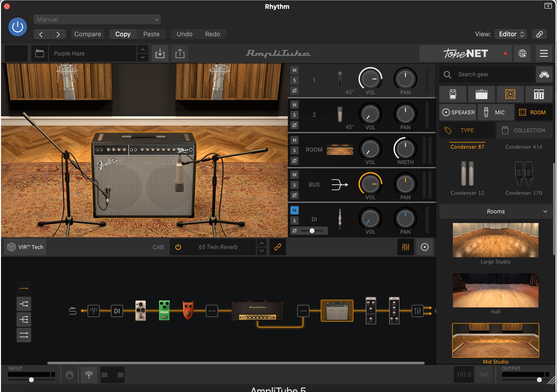Solo mic channel 1
This screenshot has width=557, height=392.
point(294,80)
